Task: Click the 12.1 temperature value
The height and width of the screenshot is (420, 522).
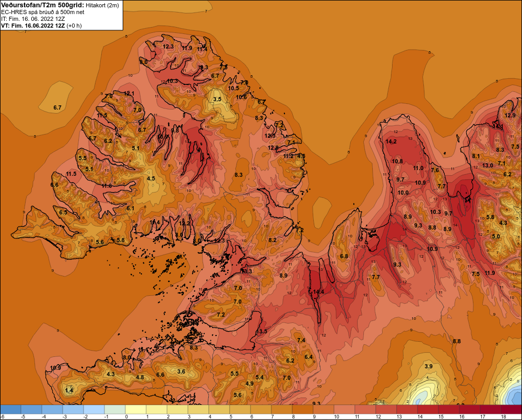Action: point(128,93)
